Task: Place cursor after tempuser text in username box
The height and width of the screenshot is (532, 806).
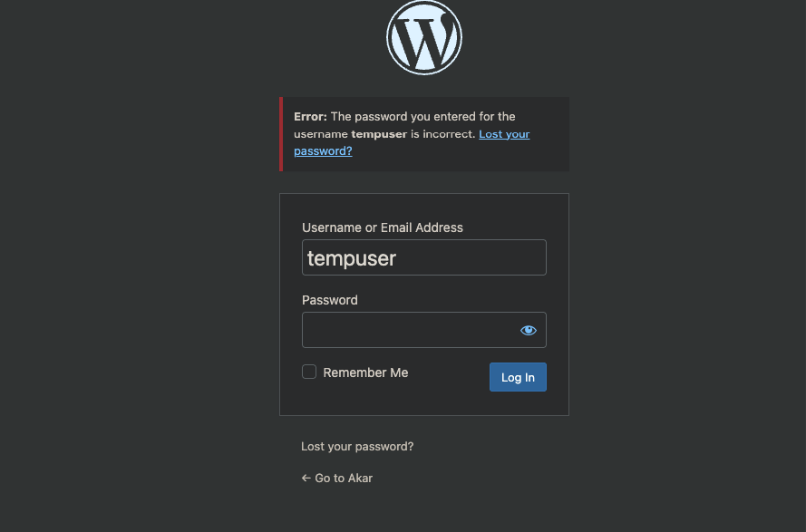Action: 398,258
